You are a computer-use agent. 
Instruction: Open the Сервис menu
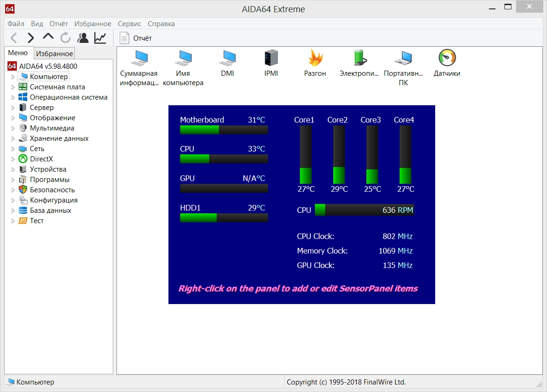coord(130,24)
